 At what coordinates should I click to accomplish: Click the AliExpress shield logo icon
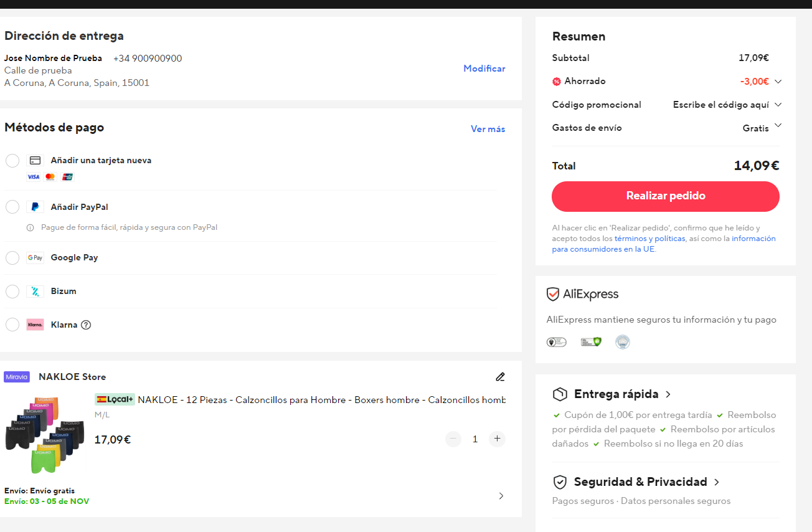point(552,294)
